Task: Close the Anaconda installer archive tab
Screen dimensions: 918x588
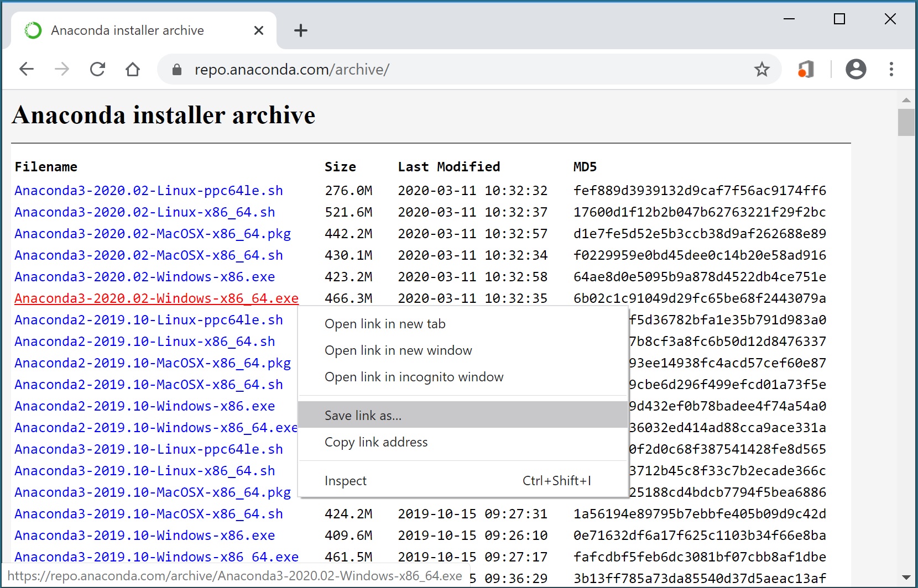Action: pos(258,30)
